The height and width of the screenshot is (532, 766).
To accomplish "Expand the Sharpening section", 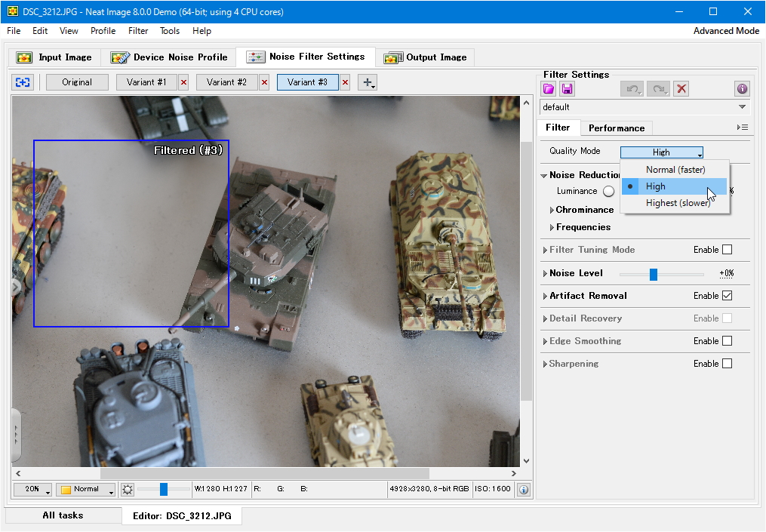I will pos(545,364).
